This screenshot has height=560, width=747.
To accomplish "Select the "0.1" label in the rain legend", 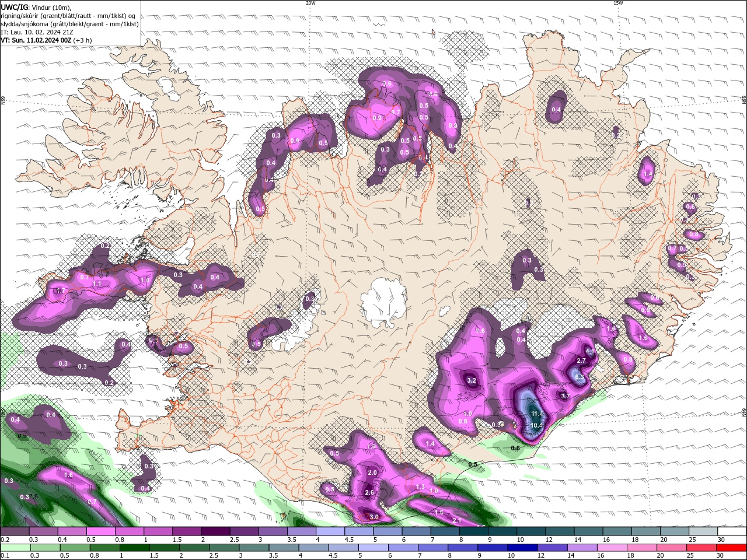I will pyautogui.click(x=5, y=556).
